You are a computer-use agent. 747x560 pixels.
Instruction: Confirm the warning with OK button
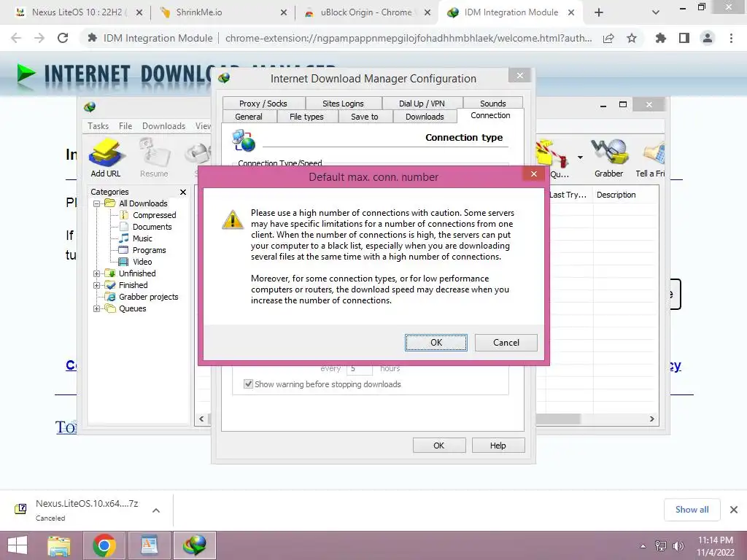point(436,343)
